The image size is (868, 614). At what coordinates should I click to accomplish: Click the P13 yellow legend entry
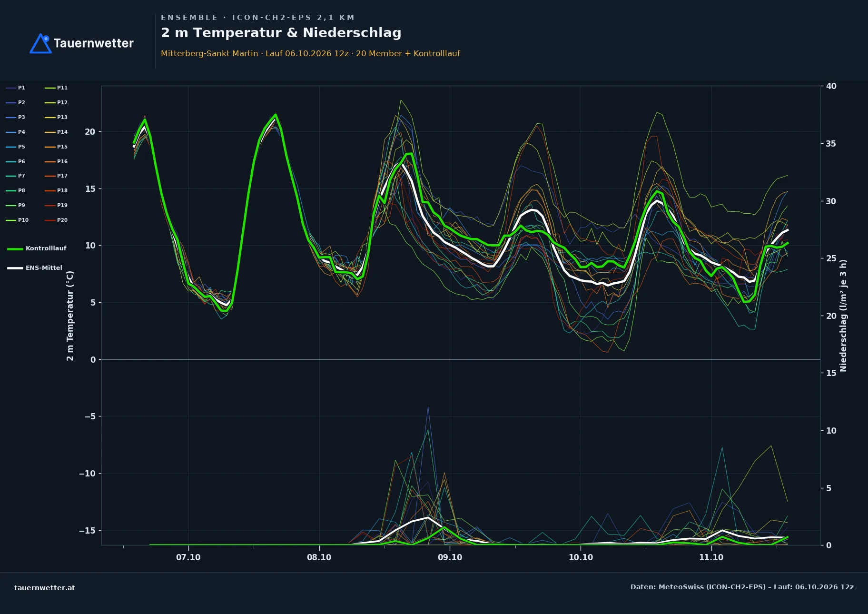point(56,117)
